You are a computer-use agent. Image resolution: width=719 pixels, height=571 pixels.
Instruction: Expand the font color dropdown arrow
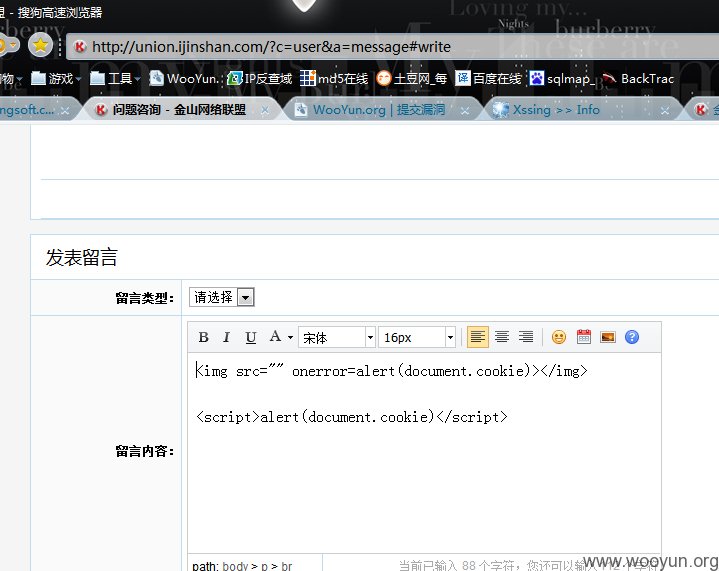(x=291, y=338)
